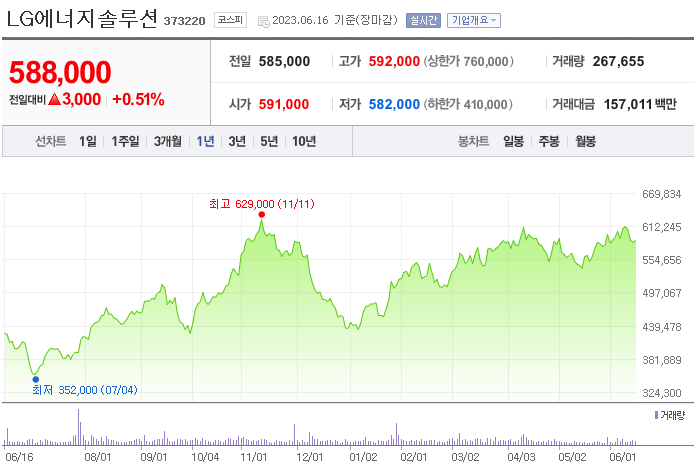This screenshot has width=694, height=474.
Task: Click the 497,067 y-axis label
Action: (662, 293)
